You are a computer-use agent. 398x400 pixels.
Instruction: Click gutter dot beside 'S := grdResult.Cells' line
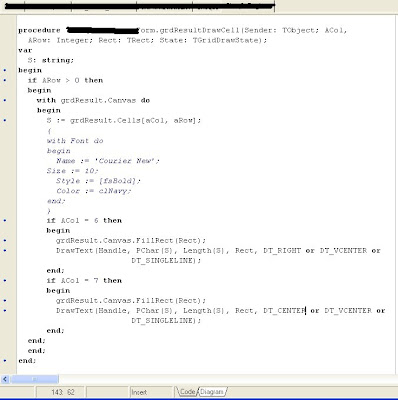[5, 120]
